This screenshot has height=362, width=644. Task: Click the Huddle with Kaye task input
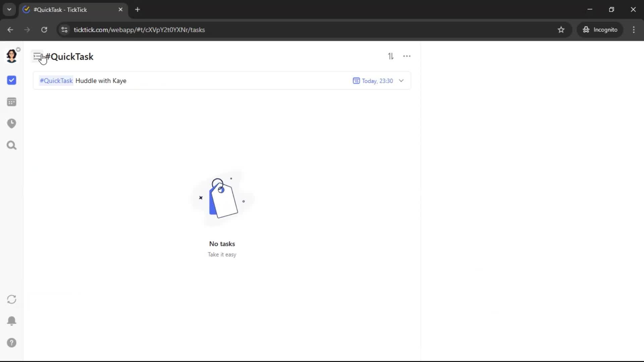coord(201,81)
